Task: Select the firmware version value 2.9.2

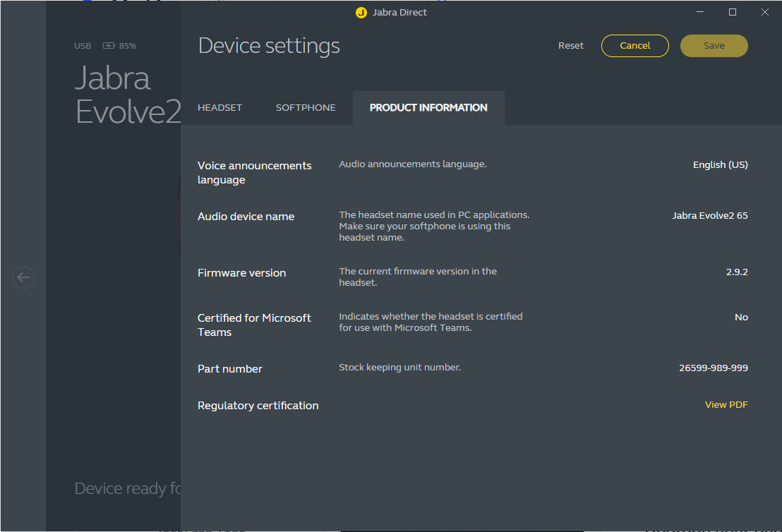Action: [737, 272]
